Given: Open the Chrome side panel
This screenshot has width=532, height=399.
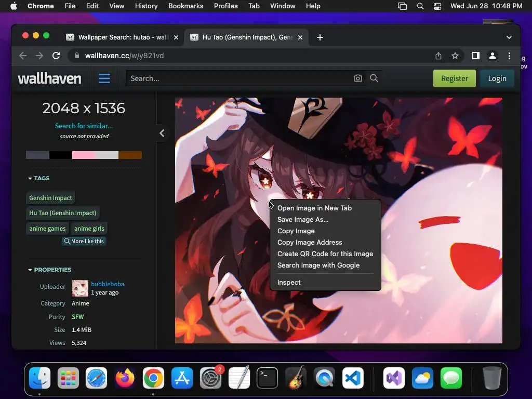Looking at the screenshot, I should (476, 56).
